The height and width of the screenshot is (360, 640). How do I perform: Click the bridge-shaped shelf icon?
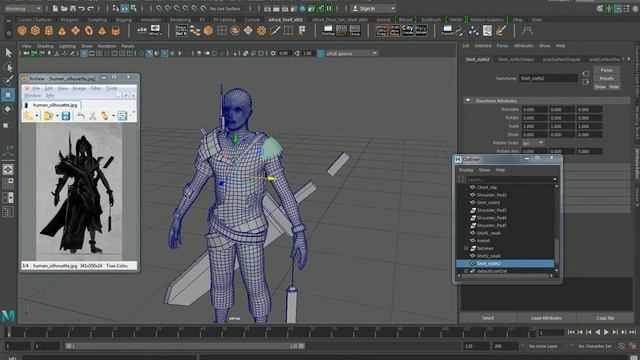click(x=527, y=30)
